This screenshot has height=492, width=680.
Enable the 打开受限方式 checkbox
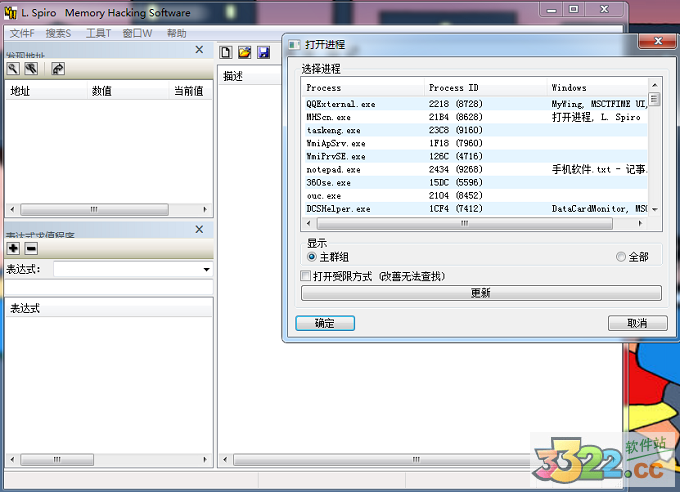click(x=306, y=276)
